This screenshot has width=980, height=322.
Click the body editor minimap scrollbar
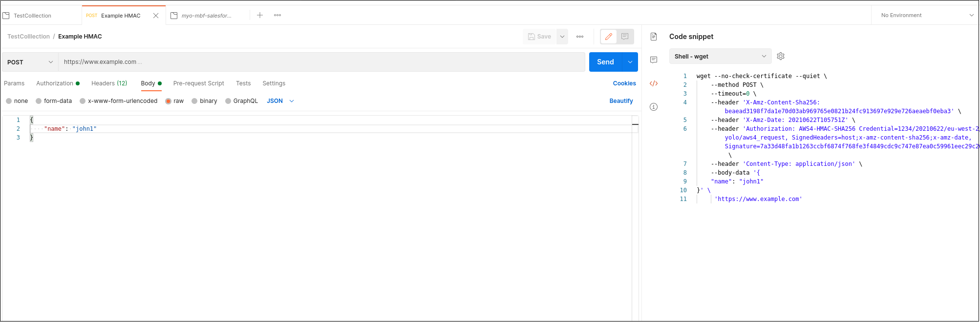pos(635,218)
